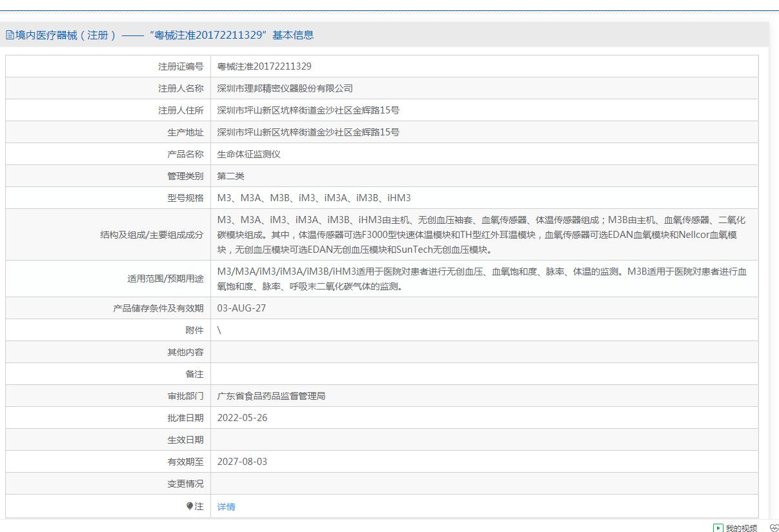Viewport: 779px width, 532px height.
Task: Click approval date 2022-05-26
Action: click(242, 418)
